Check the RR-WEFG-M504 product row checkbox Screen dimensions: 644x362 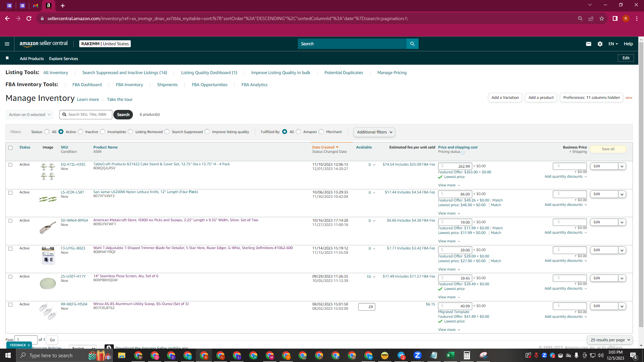(10, 305)
